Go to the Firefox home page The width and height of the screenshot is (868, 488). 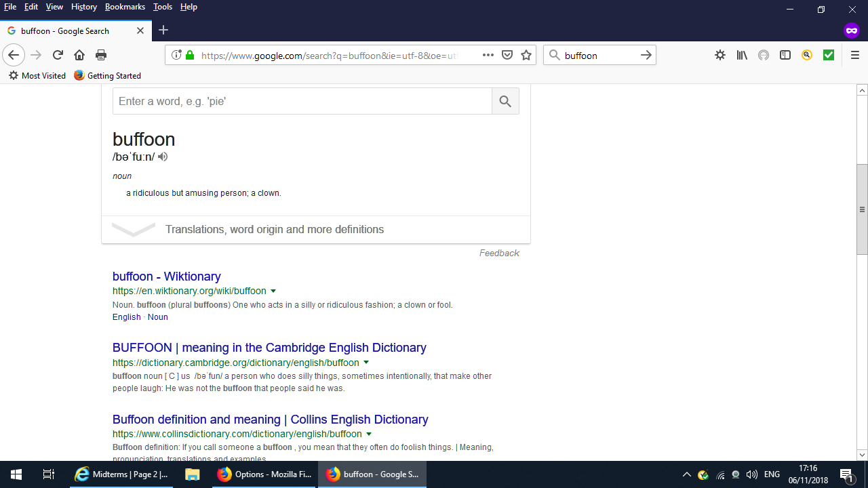[79, 55]
